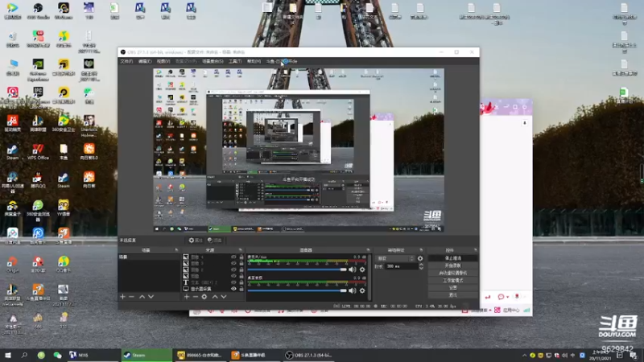This screenshot has width=644, height=362.
Task: Switch to Steam taskbar button
Action: coord(147,355)
